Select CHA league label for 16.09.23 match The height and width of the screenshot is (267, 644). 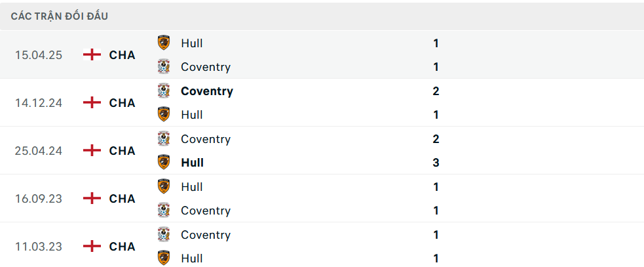pyautogui.click(x=122, y=199)
